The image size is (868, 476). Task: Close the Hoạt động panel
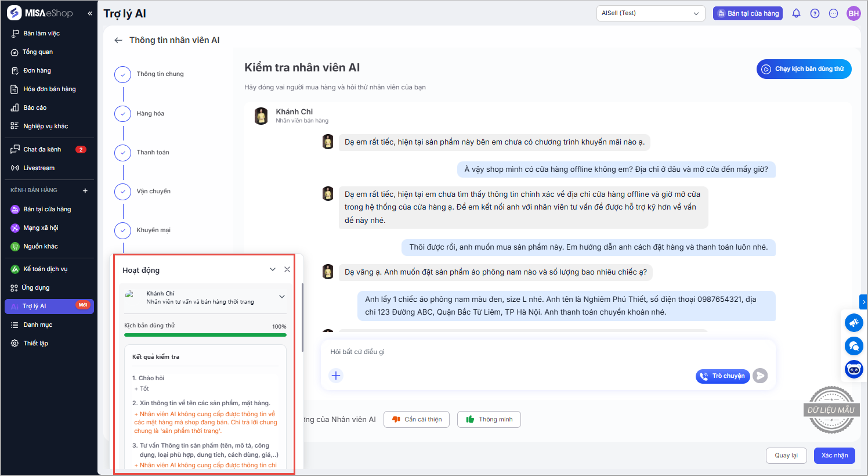287,269
